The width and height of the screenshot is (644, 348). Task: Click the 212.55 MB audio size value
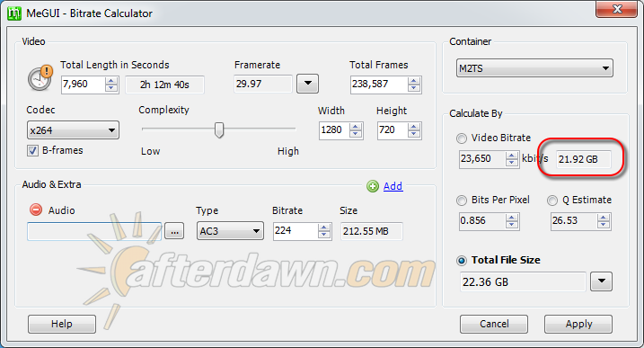372,231
